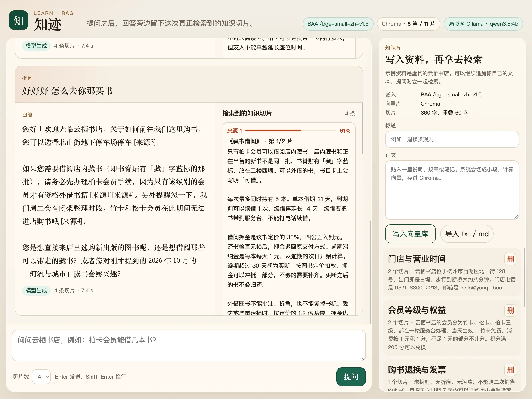The image size is (532, 399).
Task: Delete the 门店与营业时间 document
Action: 510,259
